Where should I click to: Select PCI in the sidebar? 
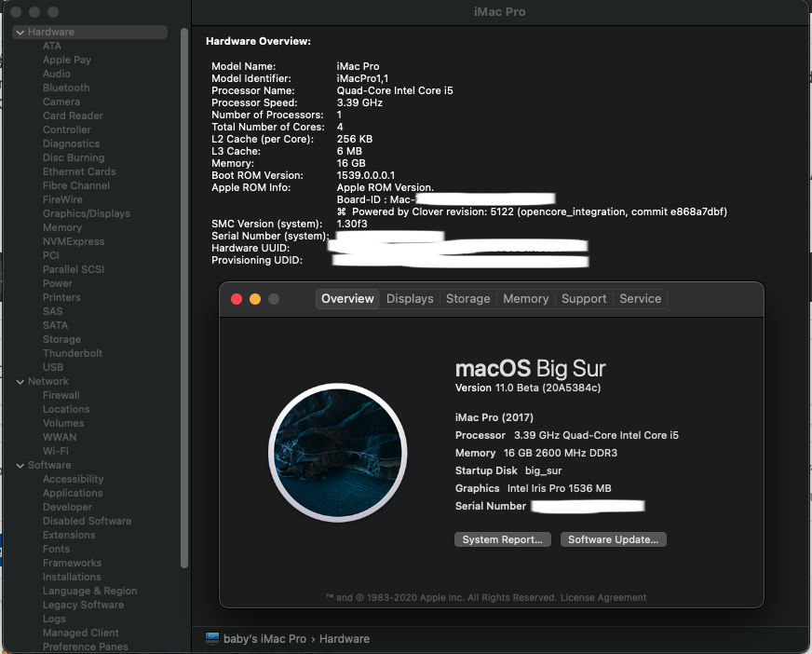tap(50, 255)
